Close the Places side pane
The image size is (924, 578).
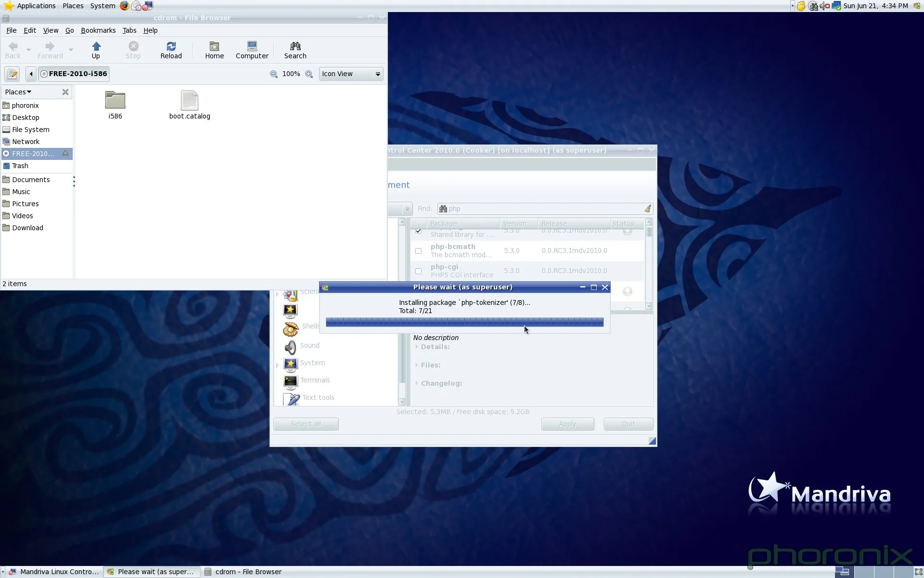tap(65, 92)
